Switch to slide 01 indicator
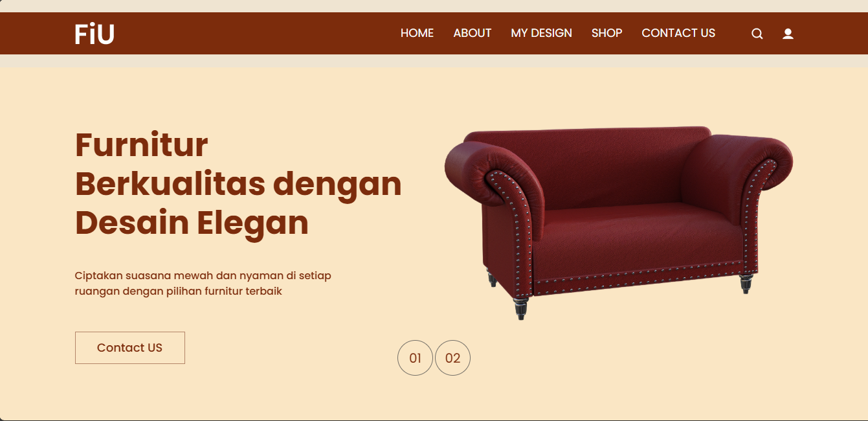868x421 pixels. 415,358
